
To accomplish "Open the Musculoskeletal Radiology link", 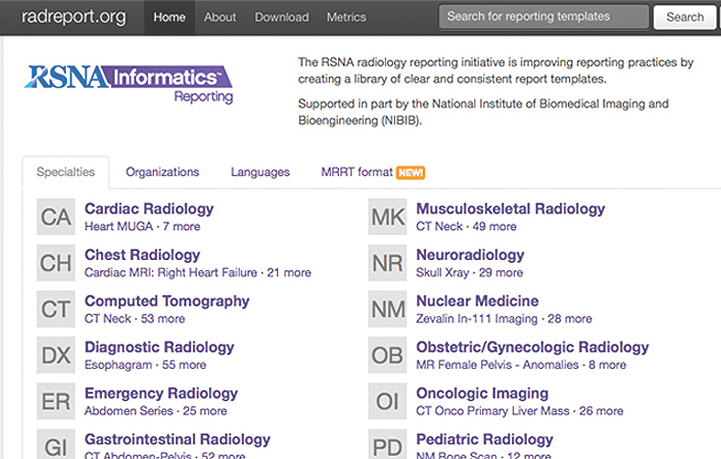I will click(x=510, y=209).
